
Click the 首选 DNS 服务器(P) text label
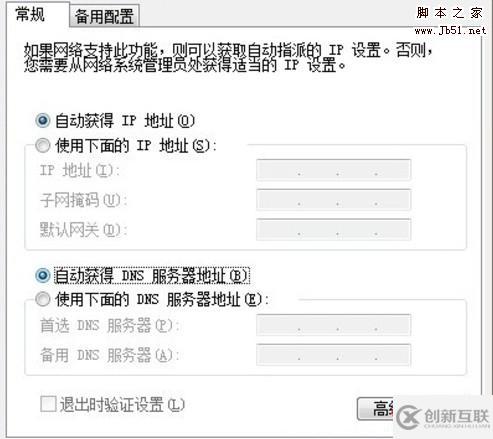(x=110, y=325)
